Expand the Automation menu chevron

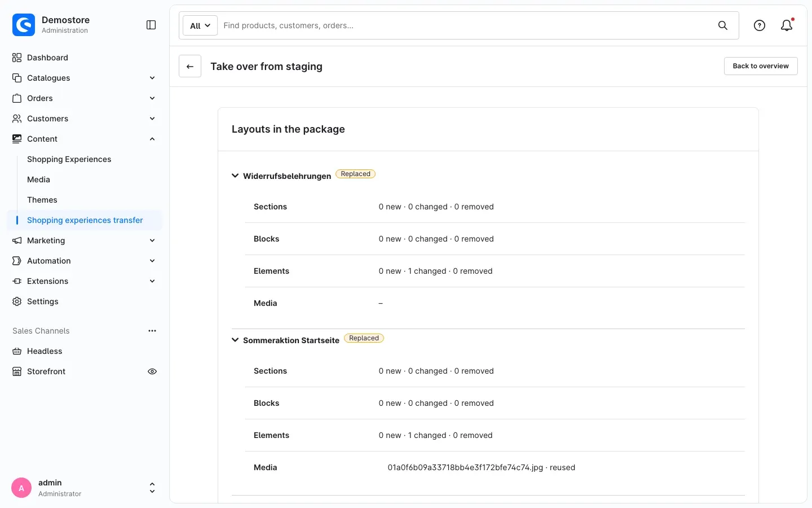coord(152,261)
